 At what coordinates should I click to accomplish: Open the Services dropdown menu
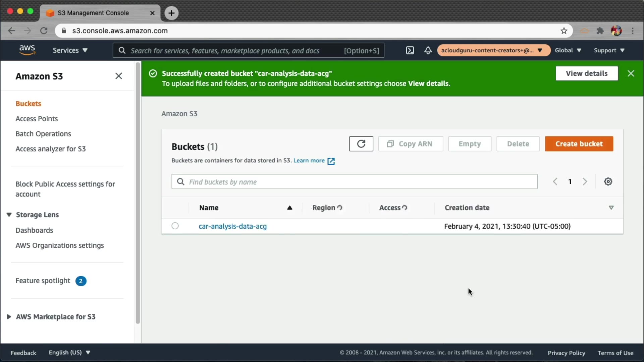[x=70, y=50]
